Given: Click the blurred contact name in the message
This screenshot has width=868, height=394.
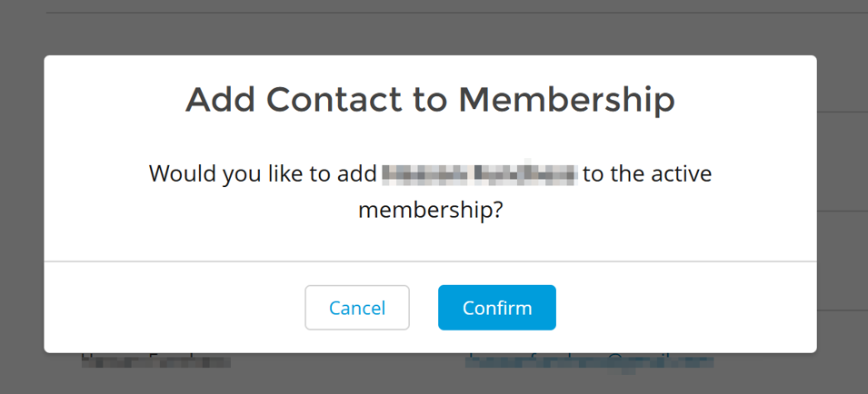Looking at the screenshot, I should pos(480,173).
